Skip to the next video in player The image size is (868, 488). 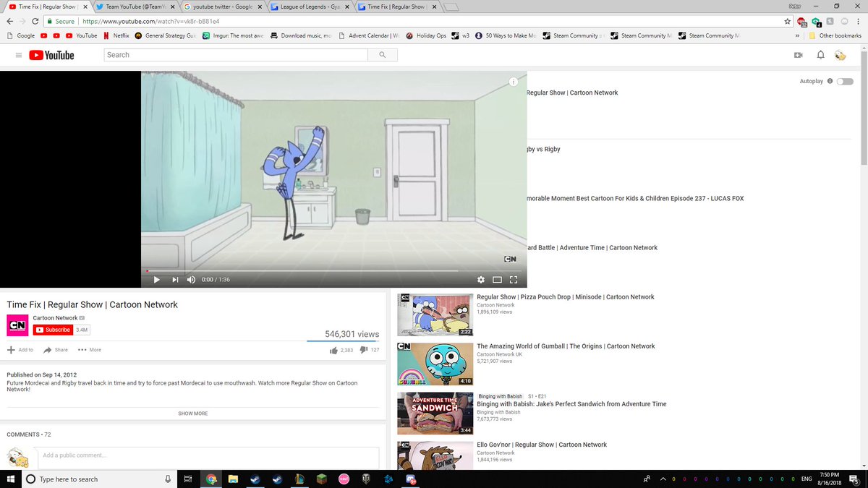pyautogui.click(x=175, y=280)
